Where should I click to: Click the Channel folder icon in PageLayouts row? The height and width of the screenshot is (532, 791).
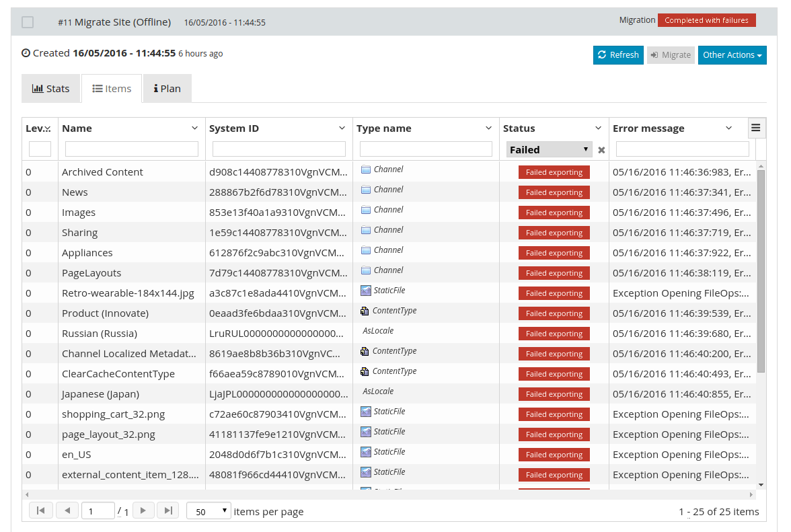pyautogui.click(x=366, y=270)
